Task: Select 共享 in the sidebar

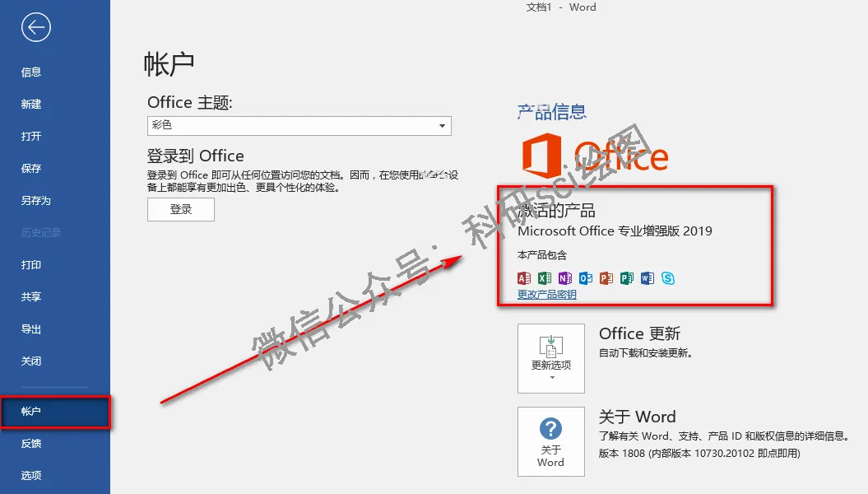Action: coord(31,297)
